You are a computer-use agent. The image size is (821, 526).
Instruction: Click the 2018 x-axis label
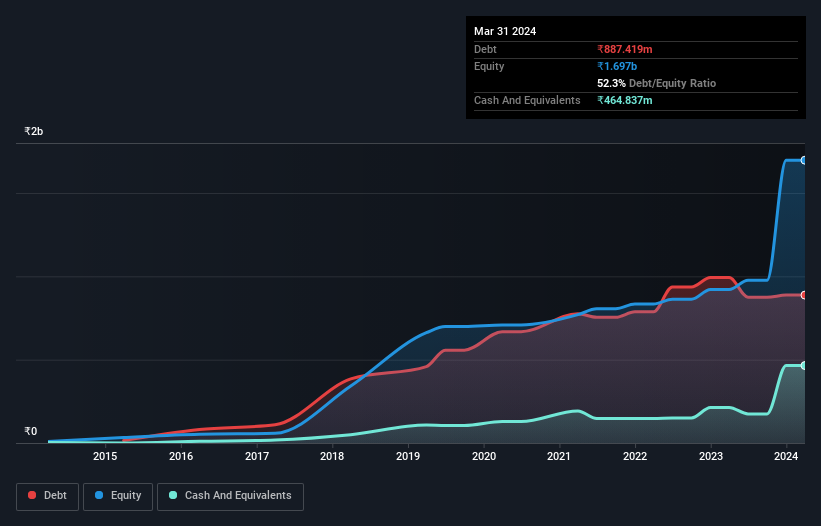[x=332, y=456]
